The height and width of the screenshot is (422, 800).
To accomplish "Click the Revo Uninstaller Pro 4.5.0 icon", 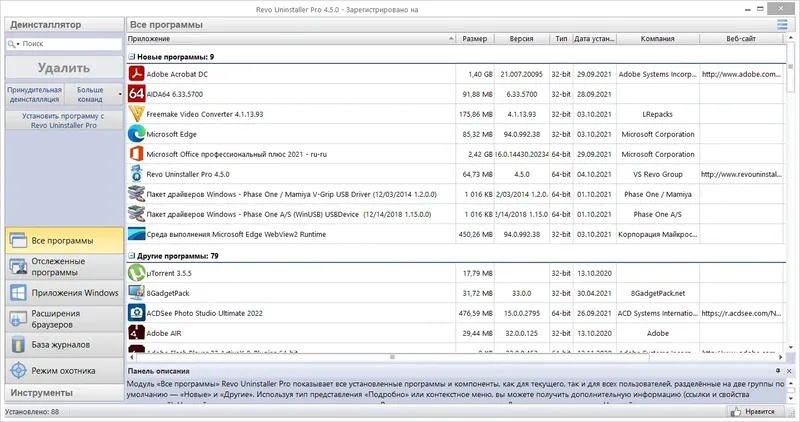I will click(136, 174).
